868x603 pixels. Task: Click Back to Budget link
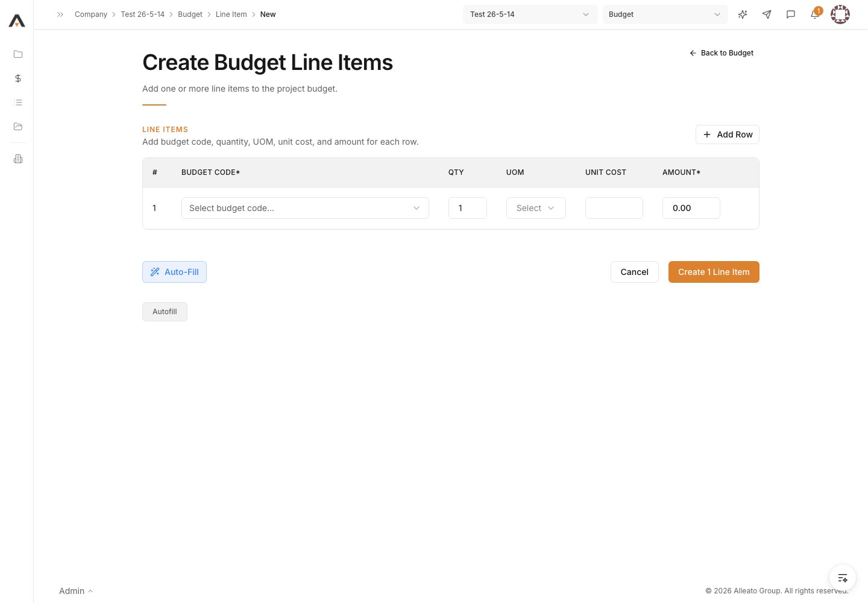722,53
